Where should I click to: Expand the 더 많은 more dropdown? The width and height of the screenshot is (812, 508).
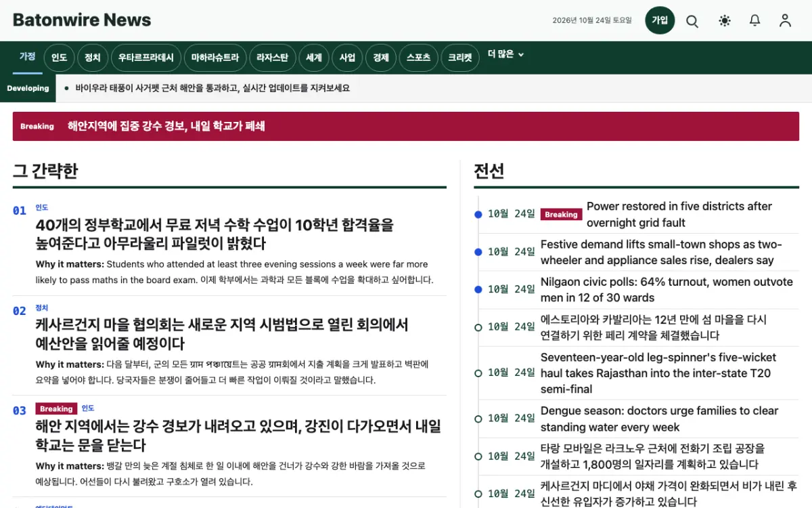coord(506,54)
